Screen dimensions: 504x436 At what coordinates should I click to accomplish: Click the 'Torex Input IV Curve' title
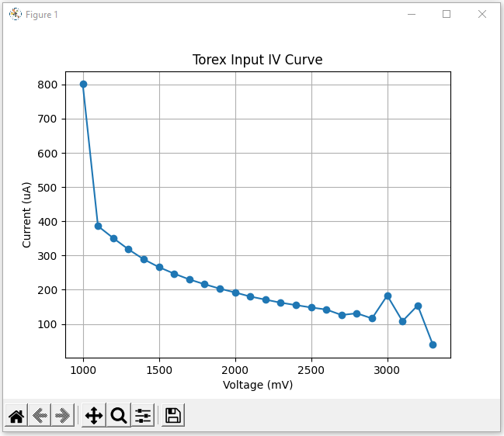(x=258, y=60)
